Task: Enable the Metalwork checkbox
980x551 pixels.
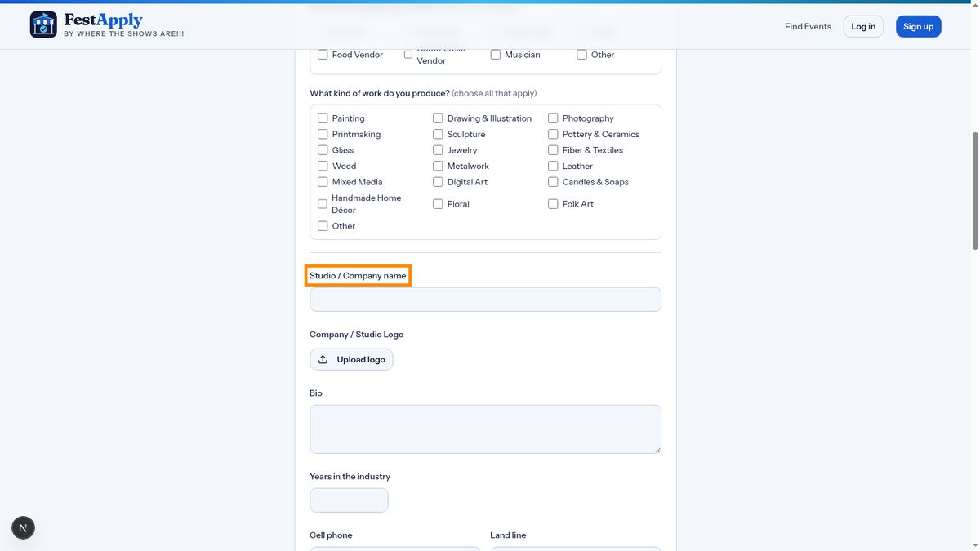Action: pos(438,166)
